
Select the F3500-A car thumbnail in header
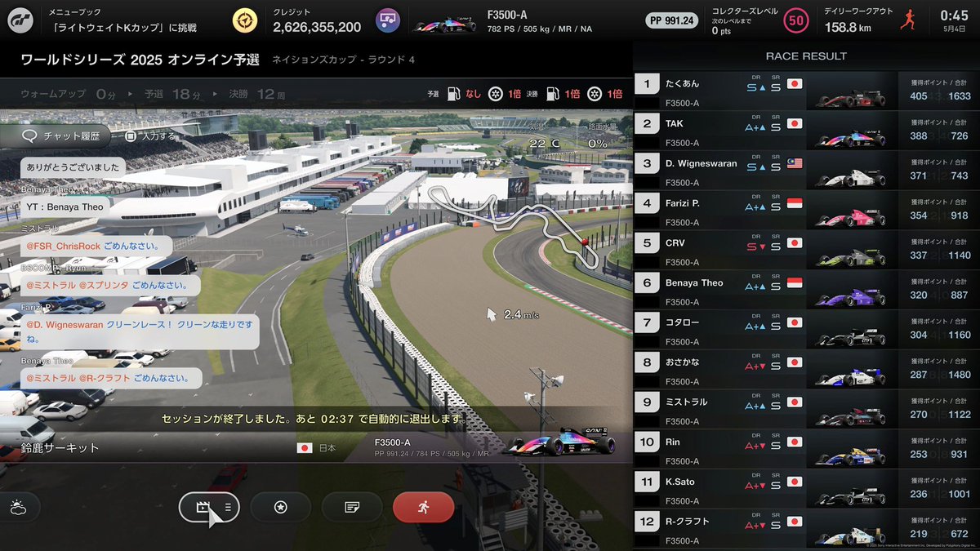tap(445, 22)
